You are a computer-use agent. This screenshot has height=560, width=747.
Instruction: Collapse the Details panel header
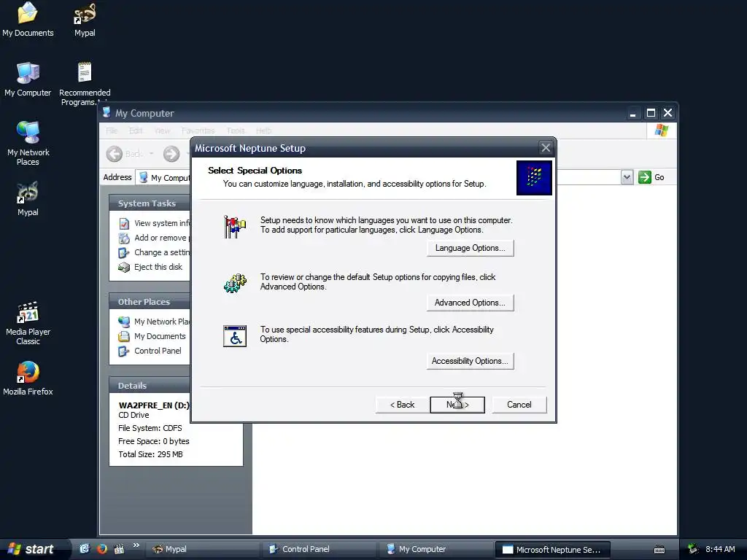(x=150, y=386)
